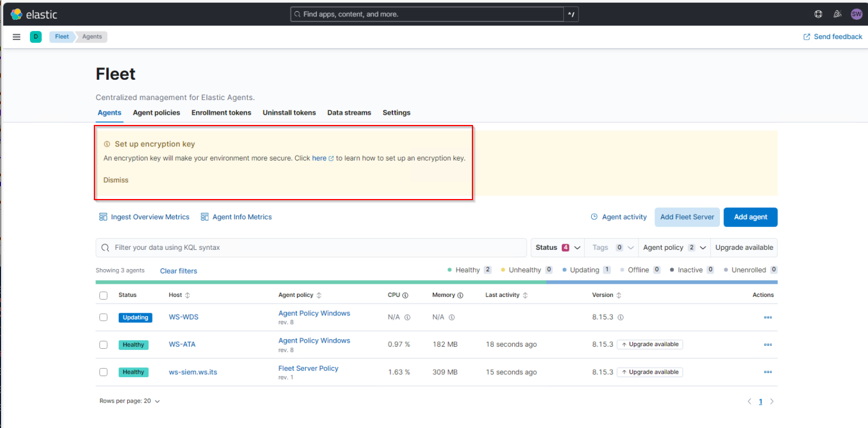Open actions menu for WS-WDS
The width and height of the screenshot is (868, 428).
[767, 317]
